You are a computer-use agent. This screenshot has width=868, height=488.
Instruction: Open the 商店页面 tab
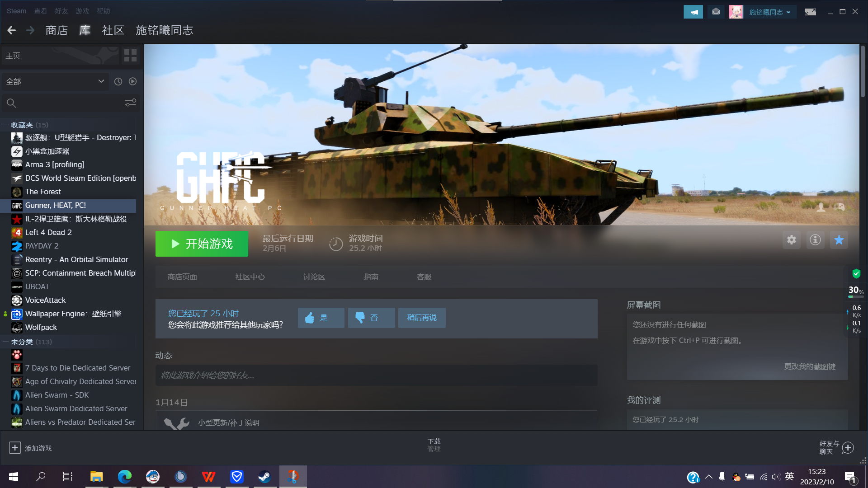[182, 277]
